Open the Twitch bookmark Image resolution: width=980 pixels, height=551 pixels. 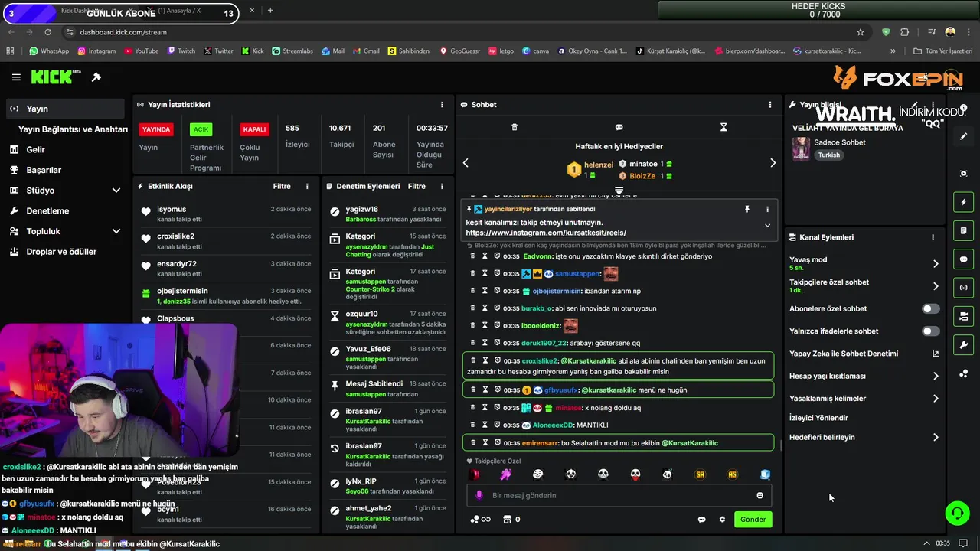point(181,51)
